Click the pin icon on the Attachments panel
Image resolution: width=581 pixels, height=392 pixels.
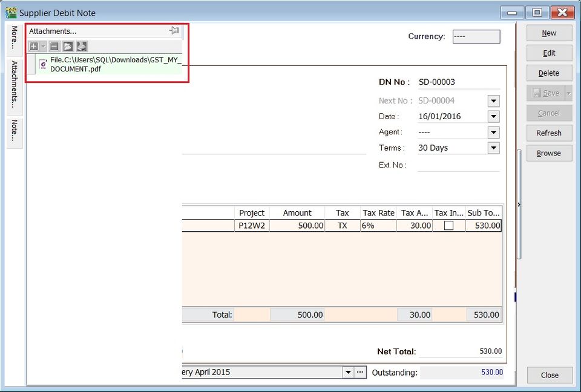click(x=174, y=30)
